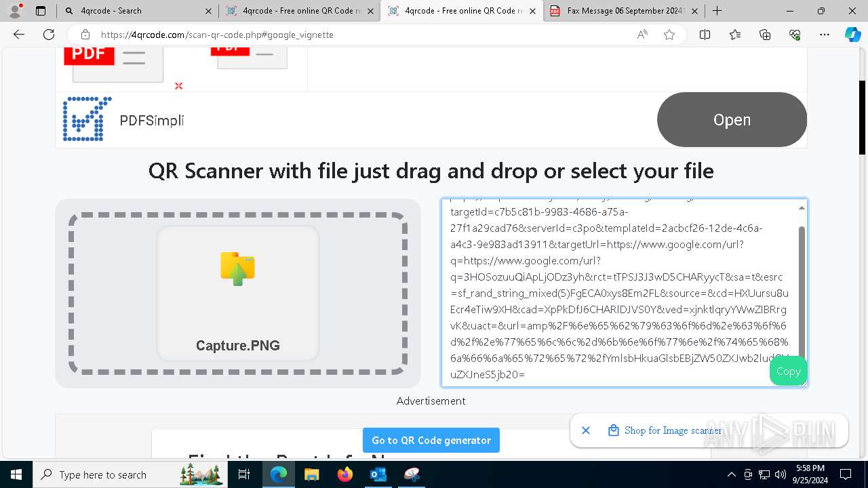Screen dimensions: 868x488
Task: Switch to the 4qrcode - Search tab
Action: pos(137,11)
